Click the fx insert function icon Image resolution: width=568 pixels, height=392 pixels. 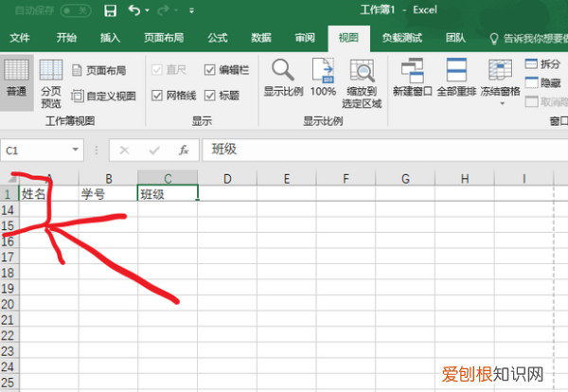[x=184, y=150]
